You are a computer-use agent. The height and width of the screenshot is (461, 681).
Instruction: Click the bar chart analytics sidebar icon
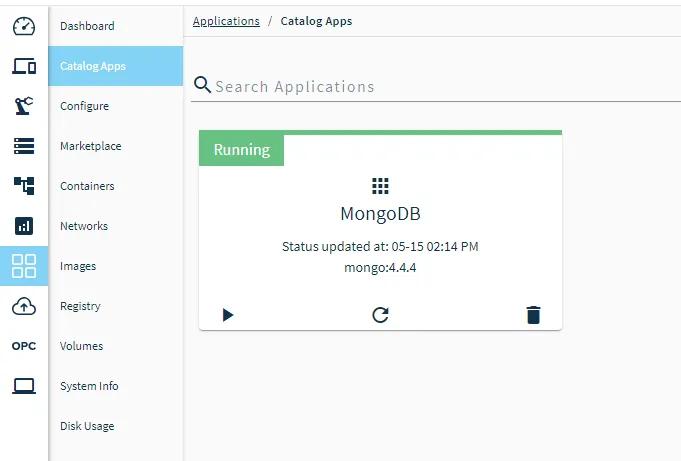[x=24, y=226]
